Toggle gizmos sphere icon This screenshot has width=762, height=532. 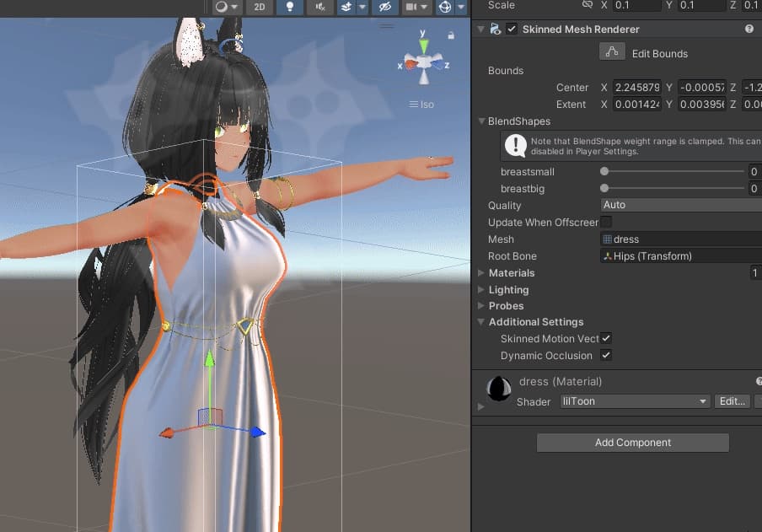click(x=445, y=7)
